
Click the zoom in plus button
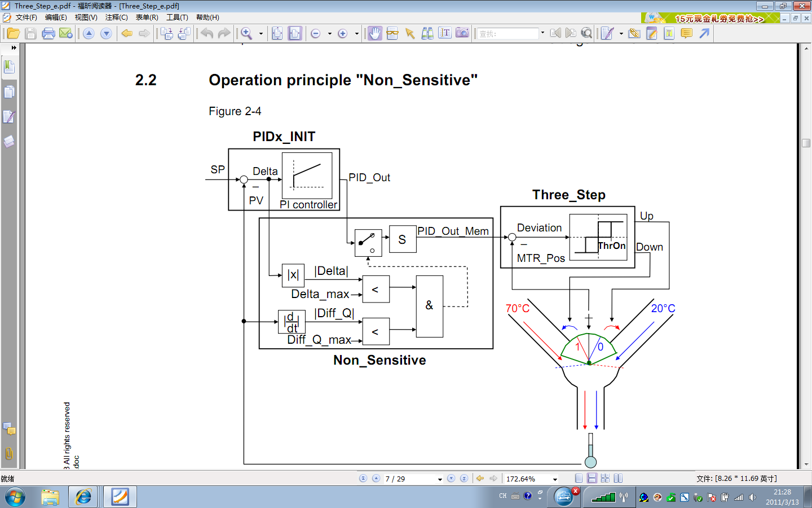tap(342, 34)
